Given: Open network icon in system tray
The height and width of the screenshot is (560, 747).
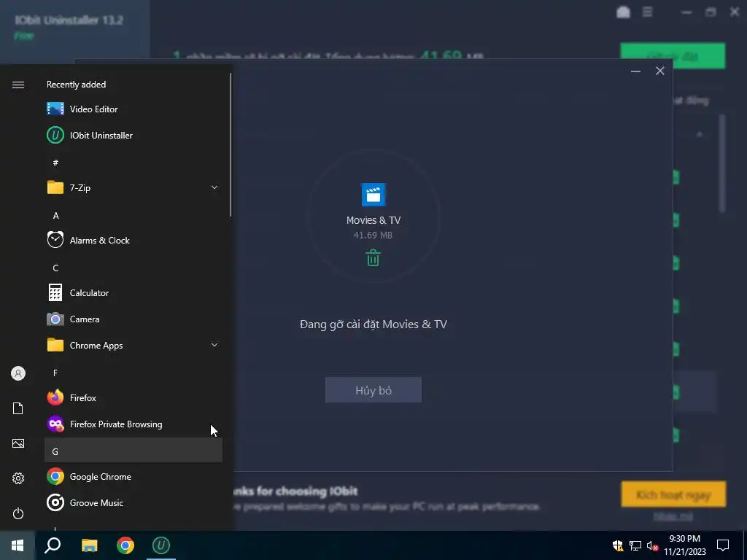Looking at the screenshot, I should (635, 545).
